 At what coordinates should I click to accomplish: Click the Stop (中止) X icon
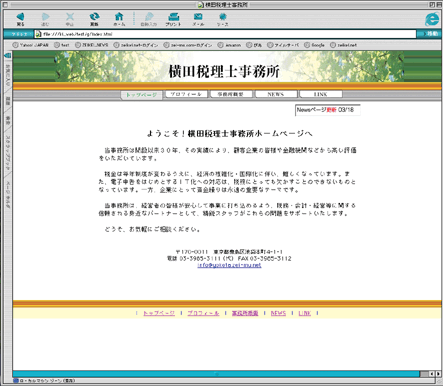(70, 17)
